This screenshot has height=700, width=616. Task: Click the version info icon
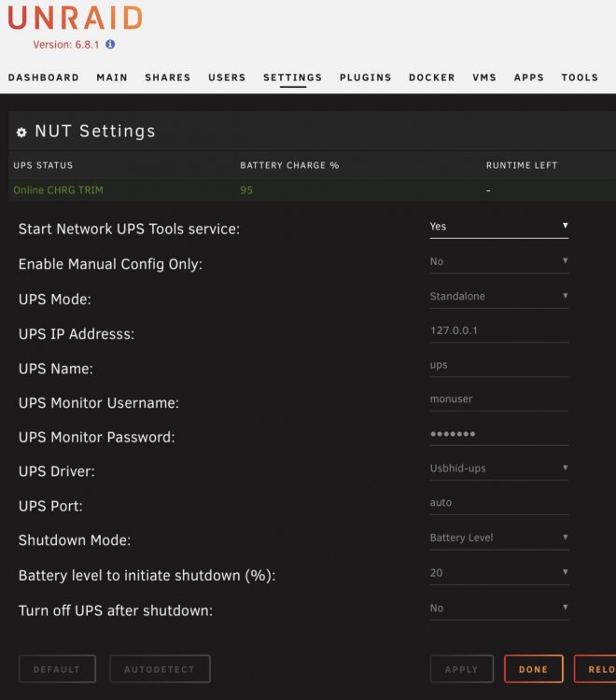tap(110, 44)
